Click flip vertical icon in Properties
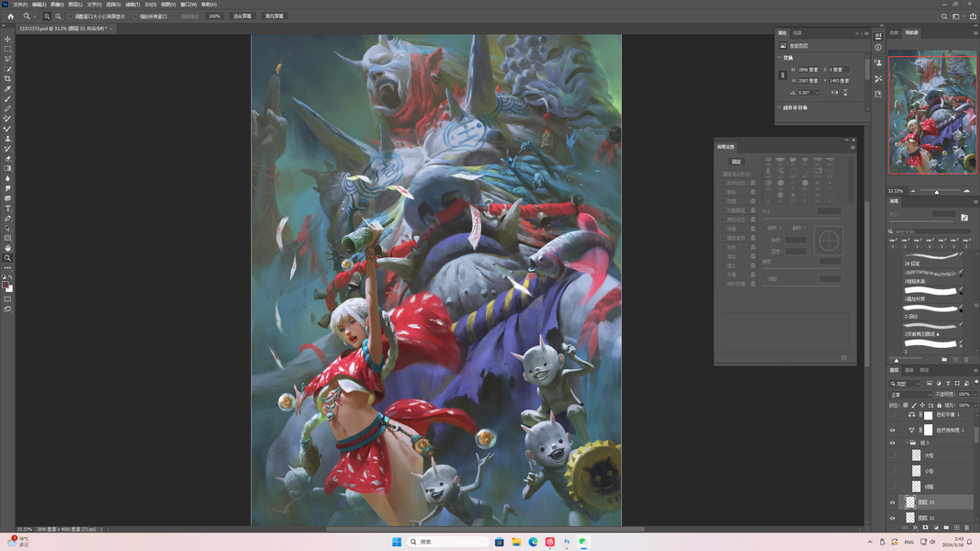This screenshot has height=551, width=980. 846,93
